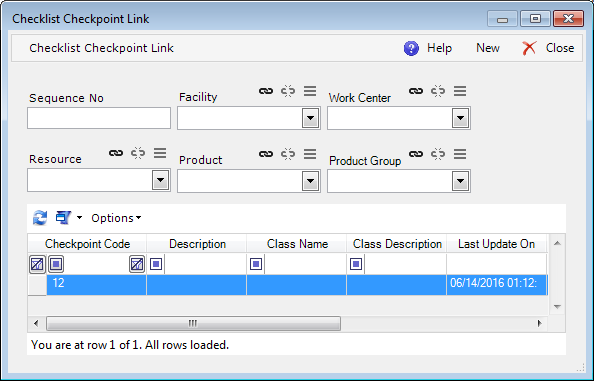
Task: Expand the Resource dropdown
Action: coord(161,180)
